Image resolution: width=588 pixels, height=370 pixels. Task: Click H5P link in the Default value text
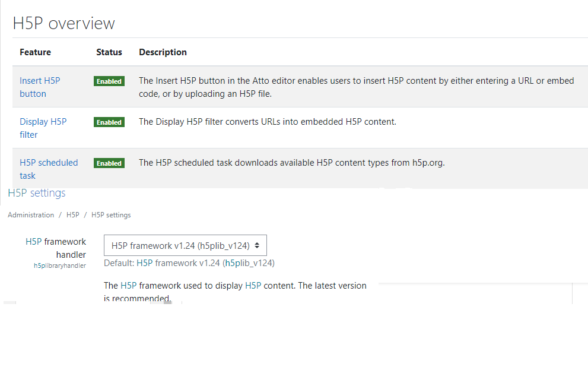coord(144,263)
